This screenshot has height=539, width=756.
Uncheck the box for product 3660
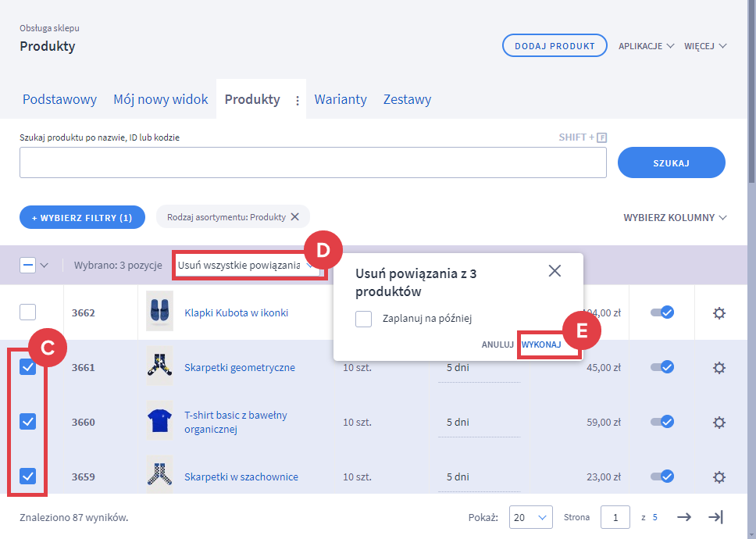click(27, 421)
